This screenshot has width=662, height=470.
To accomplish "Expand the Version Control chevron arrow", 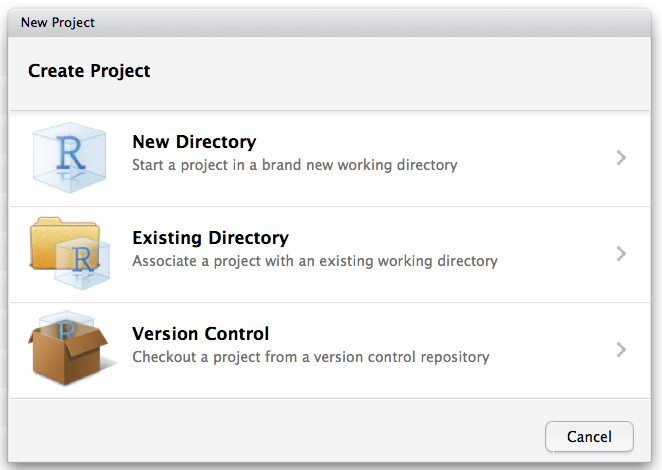I will click(621, 350).
